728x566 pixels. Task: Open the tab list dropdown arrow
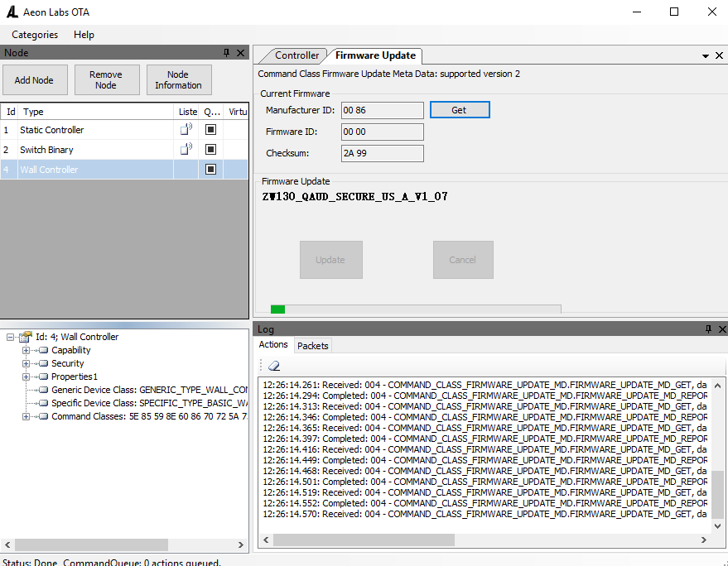706,56
